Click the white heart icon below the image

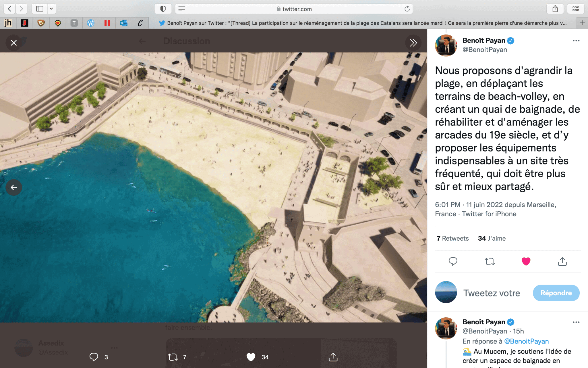251,357
